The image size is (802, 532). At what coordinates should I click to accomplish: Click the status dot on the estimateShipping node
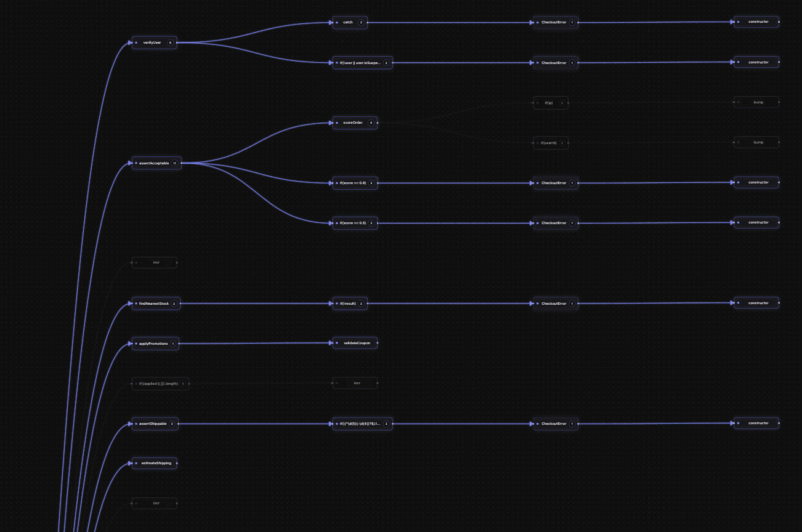136,463
